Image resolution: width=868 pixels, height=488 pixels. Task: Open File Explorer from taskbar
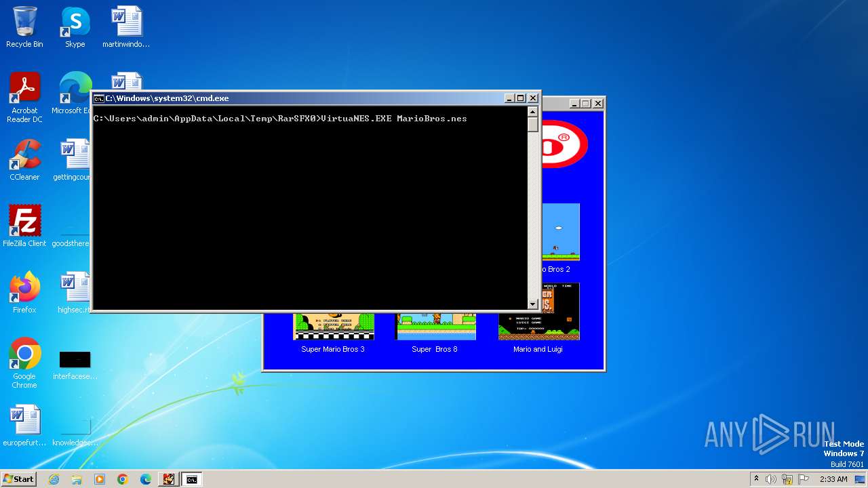tap(77, 479)
